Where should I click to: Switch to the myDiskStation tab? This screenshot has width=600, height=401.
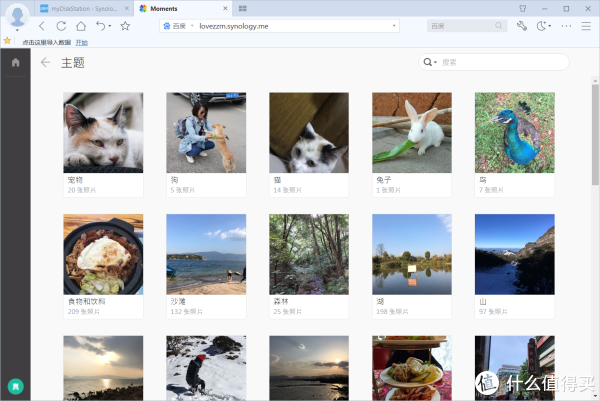click(92, 8)
